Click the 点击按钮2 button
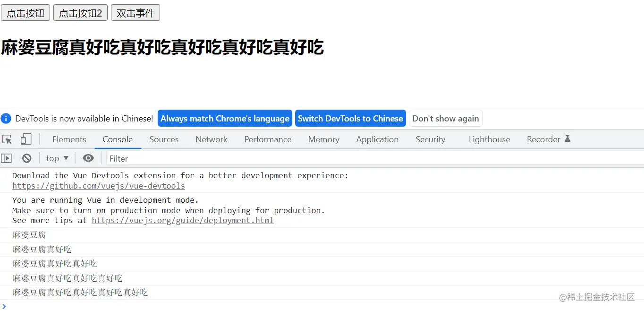This screenshot has height=311, width=644. pos(81,13)
